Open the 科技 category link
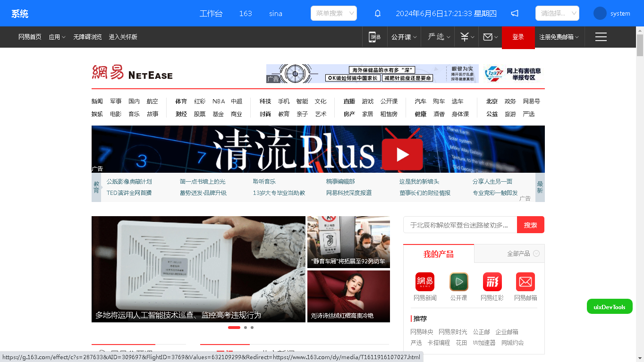 click(265, 101)
